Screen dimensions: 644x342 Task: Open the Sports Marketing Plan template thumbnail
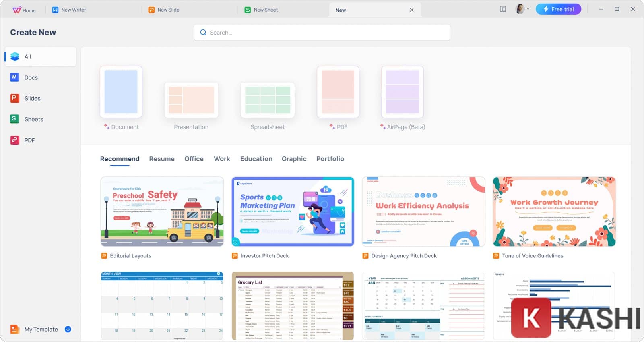coord(293,211)
